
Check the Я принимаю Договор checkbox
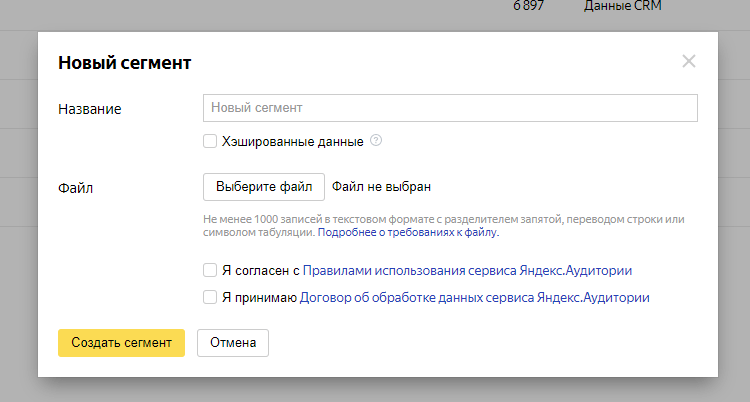(x=210, y=297)
